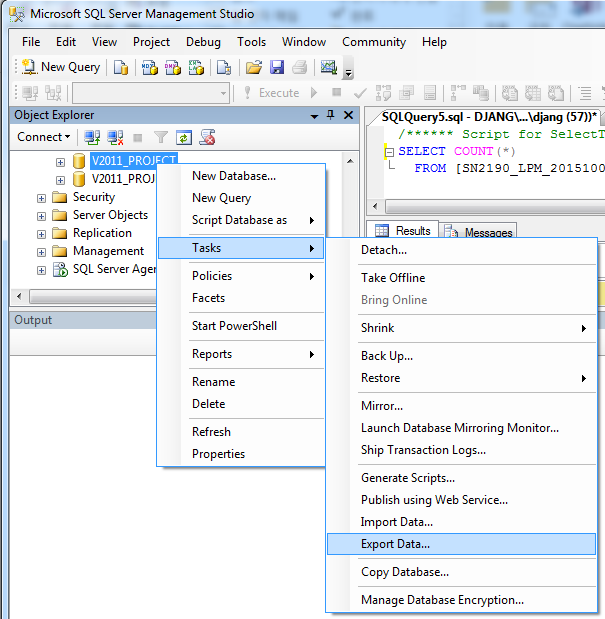Screen dimensions: 605x619
Task: Open the Help menu
Action: click(434, 42)
